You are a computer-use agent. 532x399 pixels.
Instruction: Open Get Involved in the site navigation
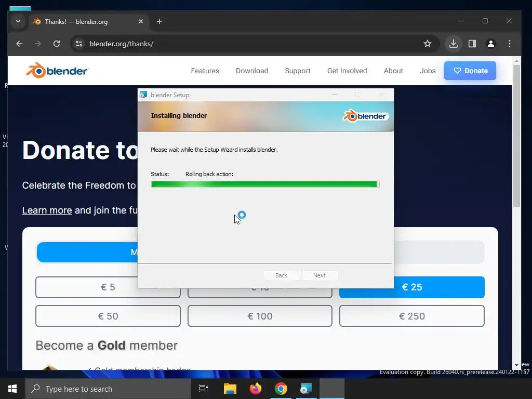(347, 71)
